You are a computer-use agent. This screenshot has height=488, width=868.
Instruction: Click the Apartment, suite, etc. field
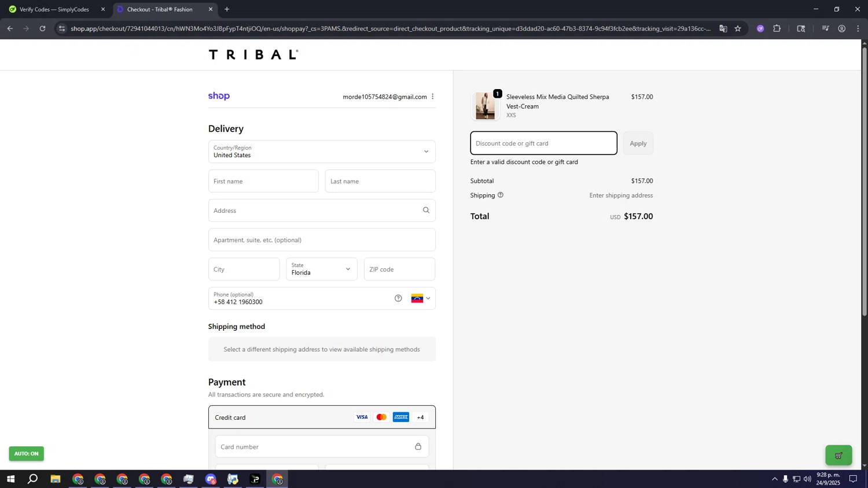322,240
